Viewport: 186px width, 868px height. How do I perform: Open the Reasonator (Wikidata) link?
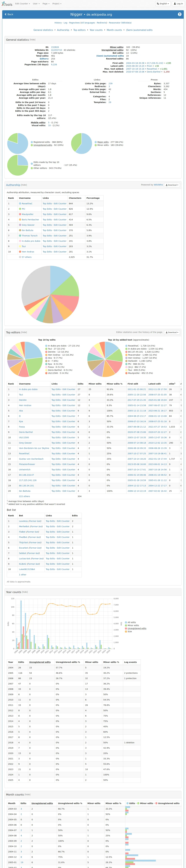(x=120, y=23)
